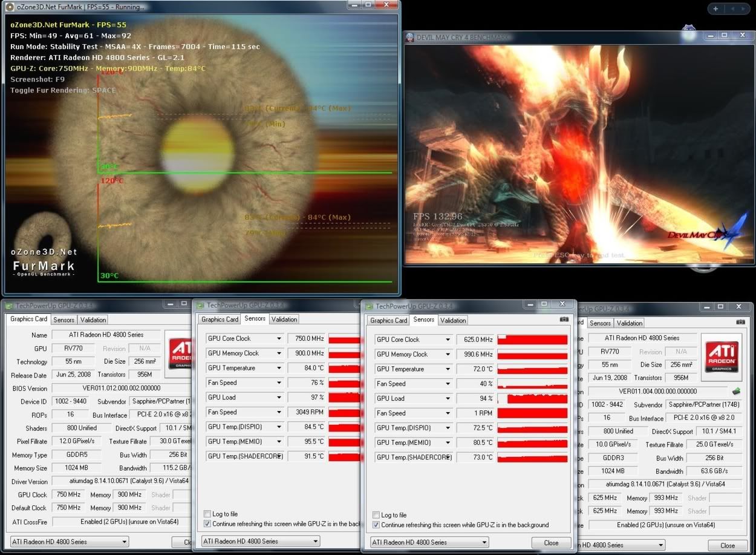Click GPU Load graph beside 94 % reading
756x555 pixels.
tap(532, 398)
